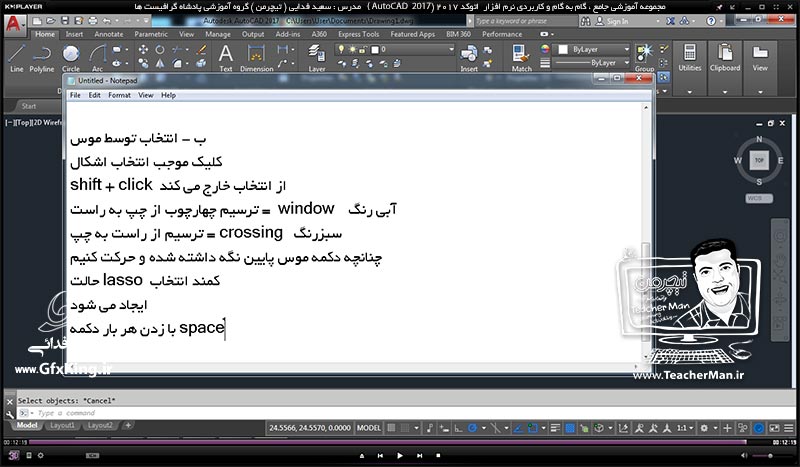Toggle ortho mode in status bar
This screenshot has width=800, height=467.
[x=458, y=428]
